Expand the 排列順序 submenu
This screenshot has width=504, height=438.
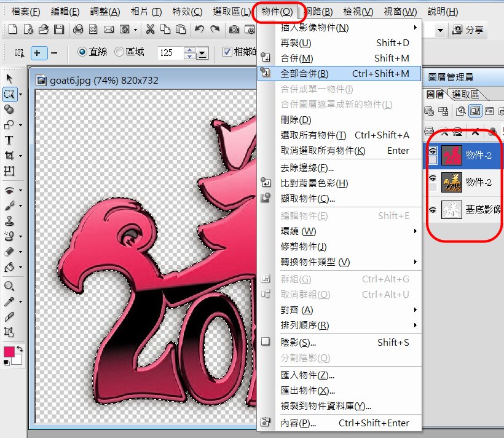tap(415, 325)
